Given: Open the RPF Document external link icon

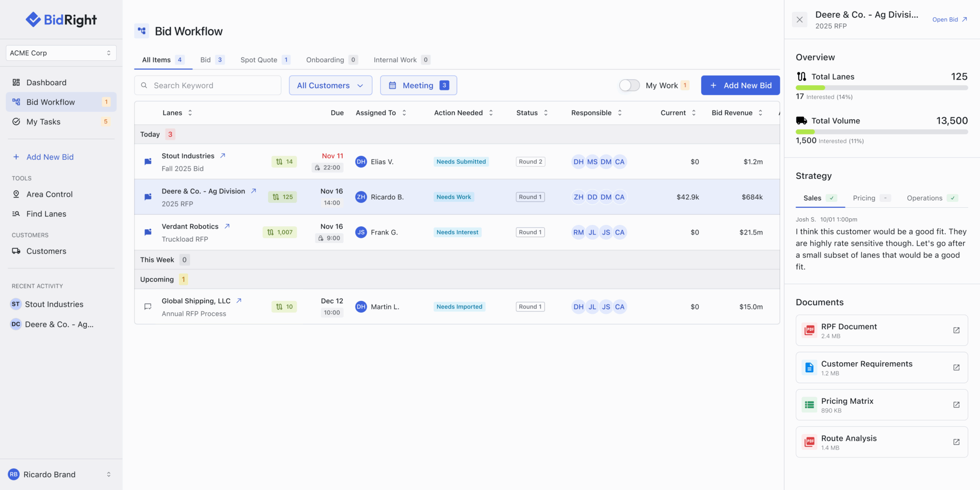Looking at the screenshot, I should click(956, 330).
